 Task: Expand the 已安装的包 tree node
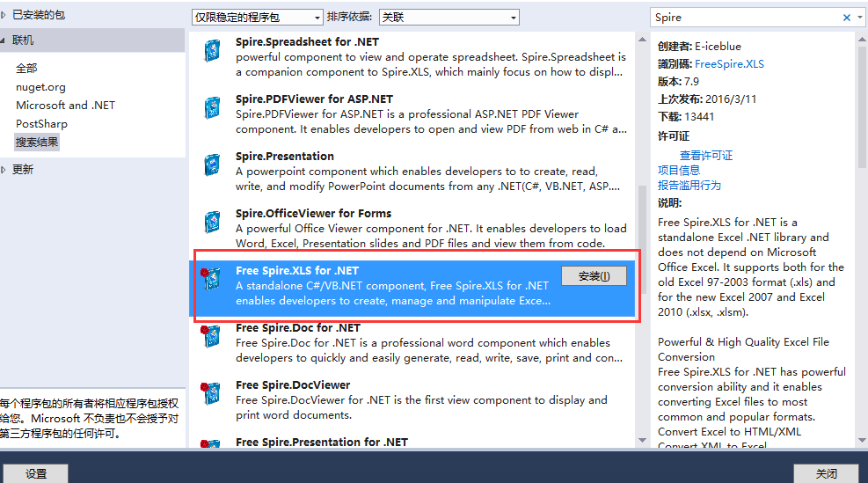4,15
